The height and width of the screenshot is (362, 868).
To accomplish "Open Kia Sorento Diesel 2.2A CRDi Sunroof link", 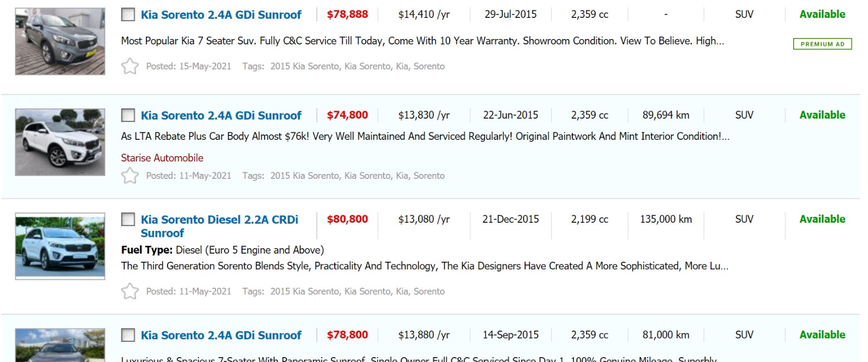I will [x=219, y=226].
